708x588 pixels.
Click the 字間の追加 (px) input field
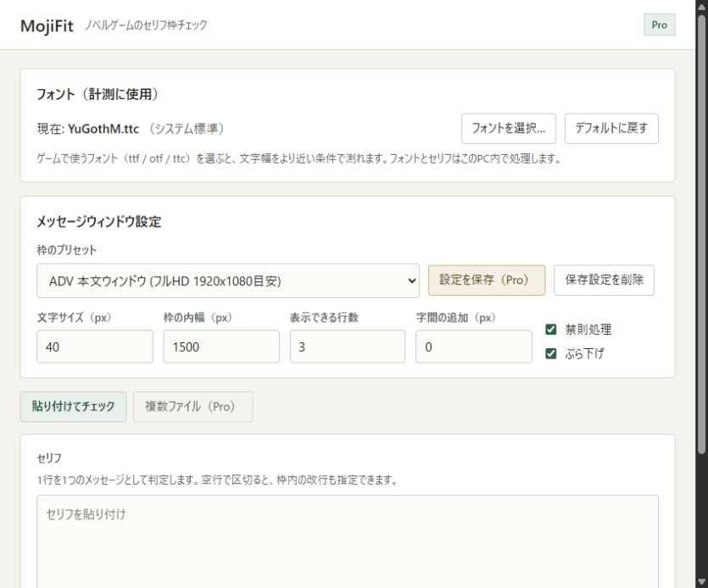pos(474,347)
